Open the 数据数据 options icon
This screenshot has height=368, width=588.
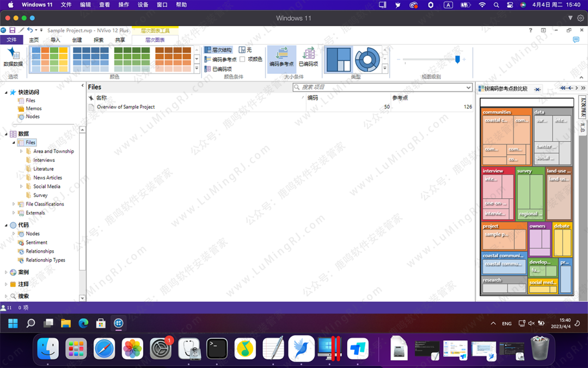[x=13, y=57]
